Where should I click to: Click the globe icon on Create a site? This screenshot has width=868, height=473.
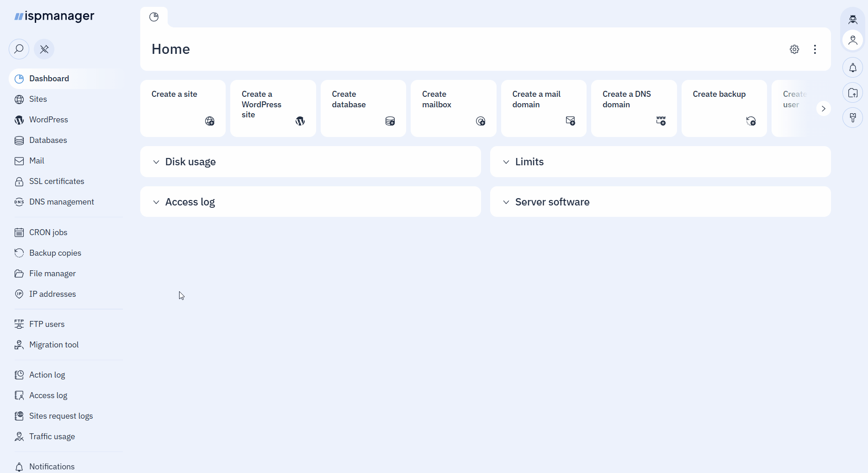pos(210,121)
